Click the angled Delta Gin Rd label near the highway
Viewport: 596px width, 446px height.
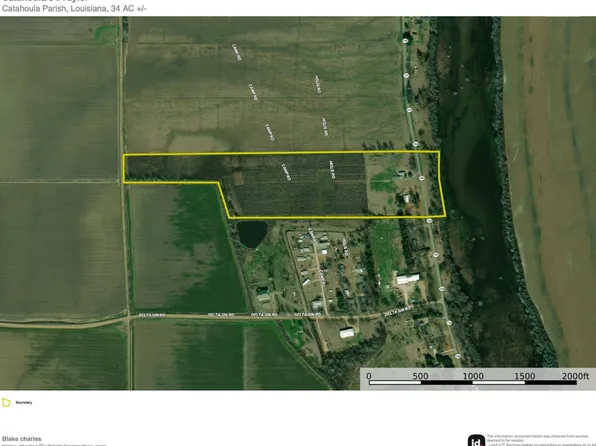coord(397,311)
